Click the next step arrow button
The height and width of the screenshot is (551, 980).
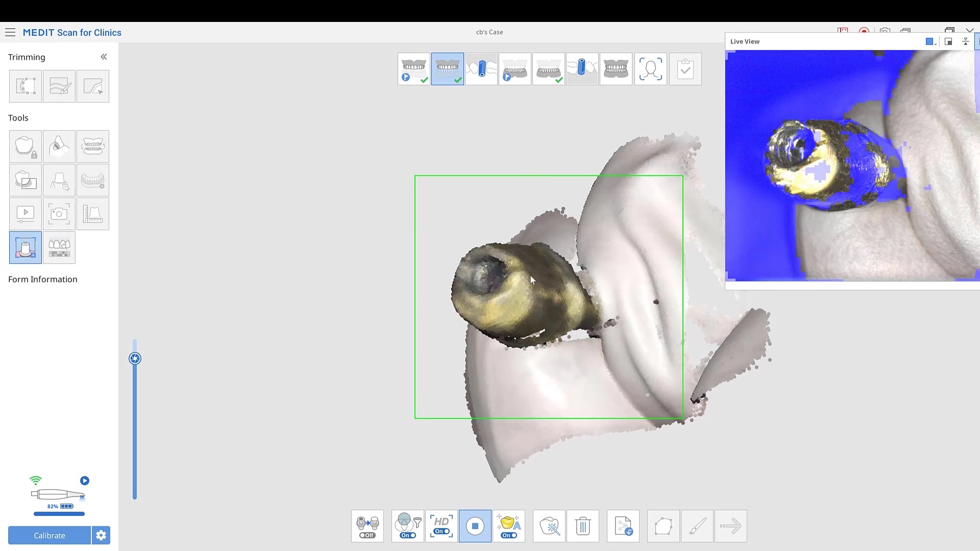point(731,526)
